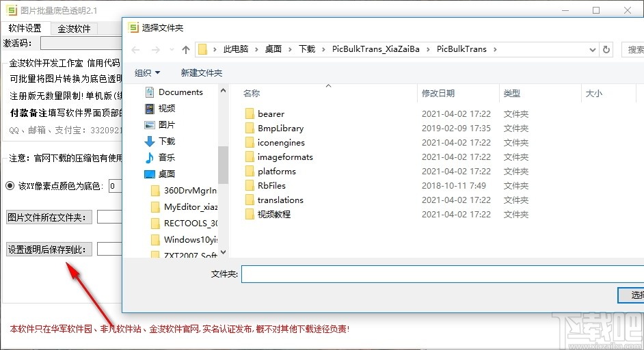
Task: Open the 组织 dropdown menu
Action: tap(147, 72)
